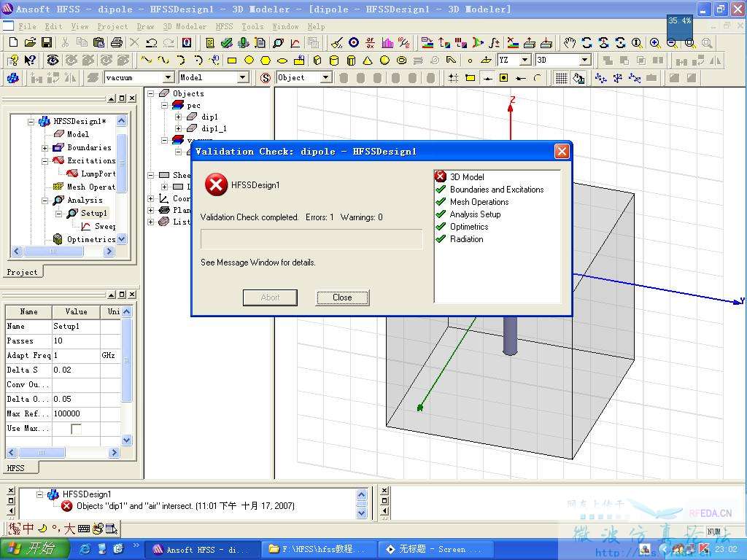
Task: Toggle snap-to-grid mode icon
Action: point(453,77)
